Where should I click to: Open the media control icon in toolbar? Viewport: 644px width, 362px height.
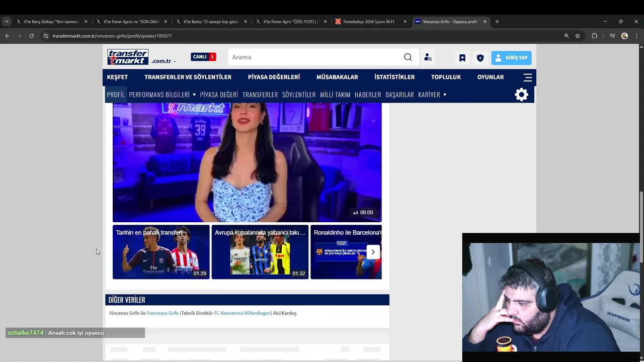[x=612, y=36]
